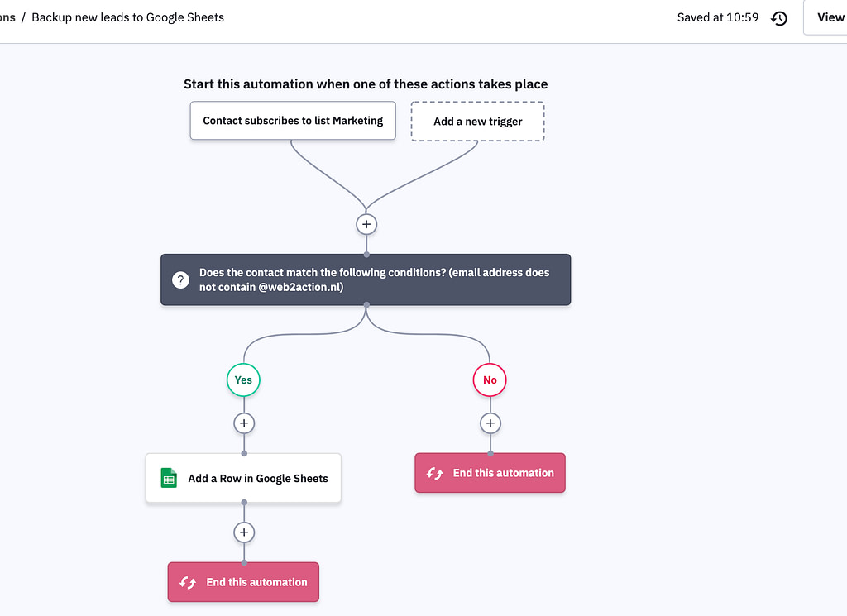This screenshot has width=847, height=616.
Task: Click Add a new trigger
Action: 477,121
